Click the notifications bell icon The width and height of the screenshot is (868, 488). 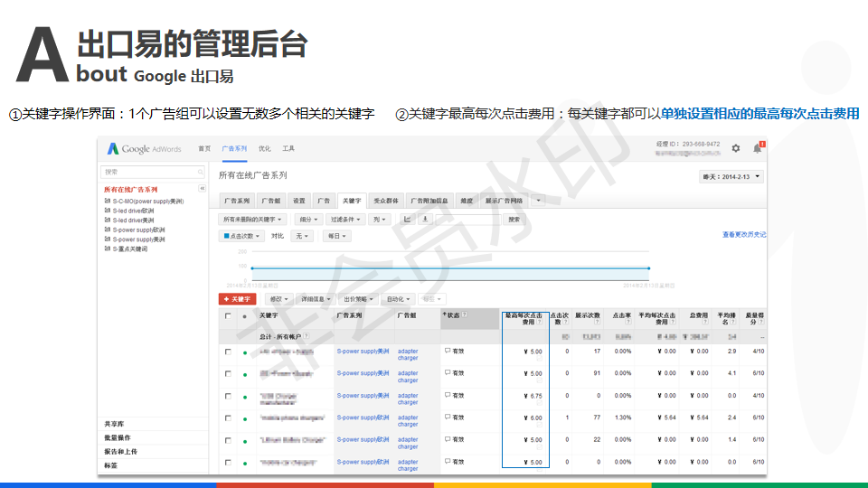(x=758, y=148)
